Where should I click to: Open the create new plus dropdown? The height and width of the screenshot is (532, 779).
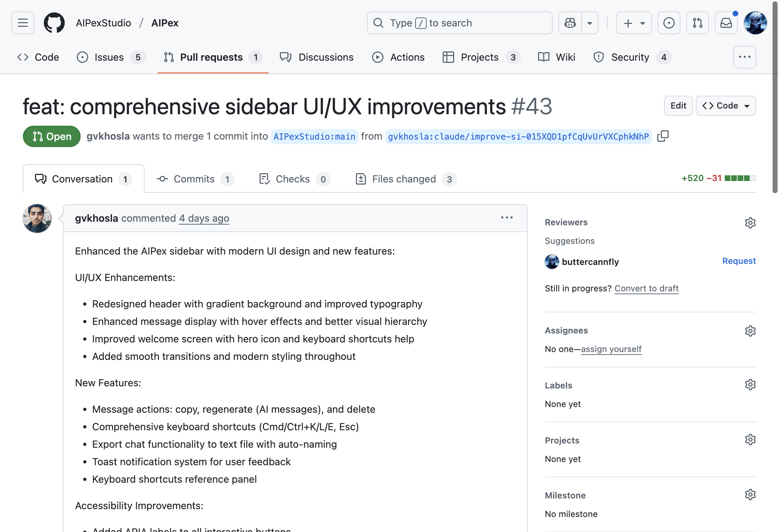634,23
